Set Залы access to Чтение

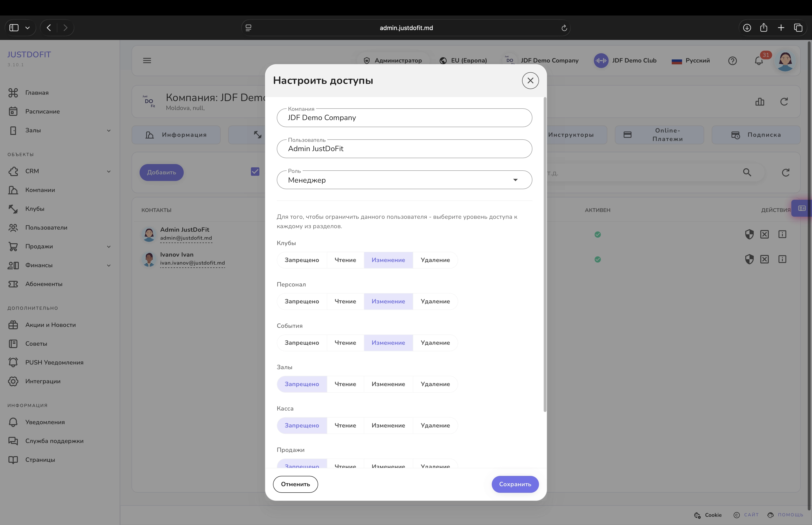pos(345,384)
